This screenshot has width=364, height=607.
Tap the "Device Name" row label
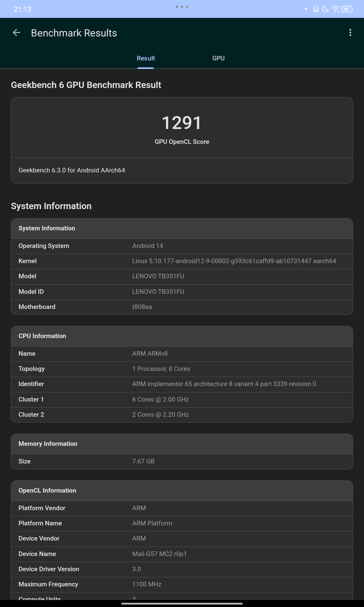point(37,554)
